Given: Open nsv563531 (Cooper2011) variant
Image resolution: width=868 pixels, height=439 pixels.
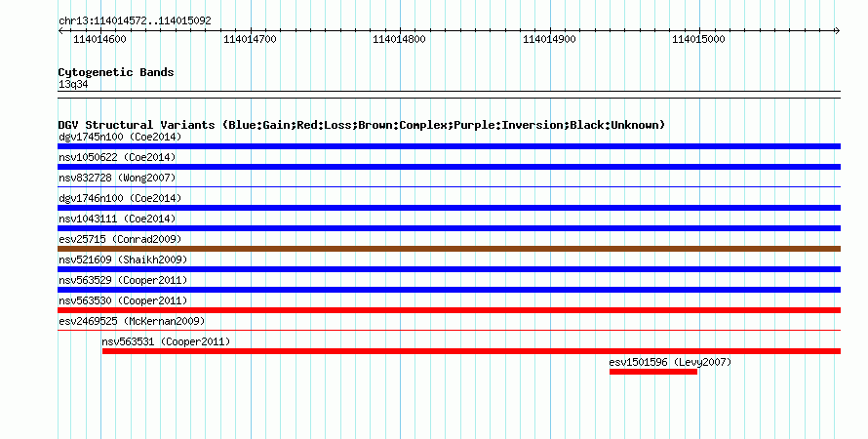Looking at the screenshot, I should pyautogui.click(x=166, y=341).
